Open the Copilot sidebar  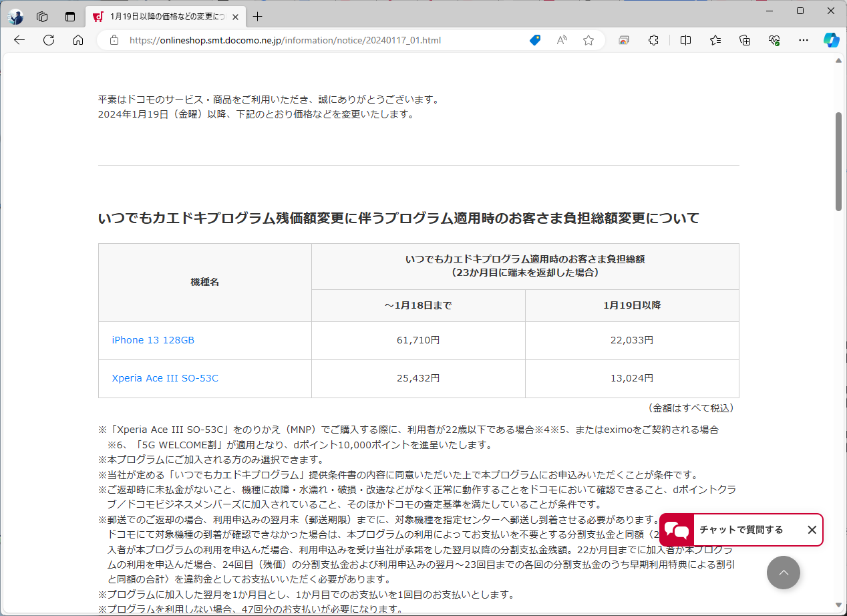831,40
